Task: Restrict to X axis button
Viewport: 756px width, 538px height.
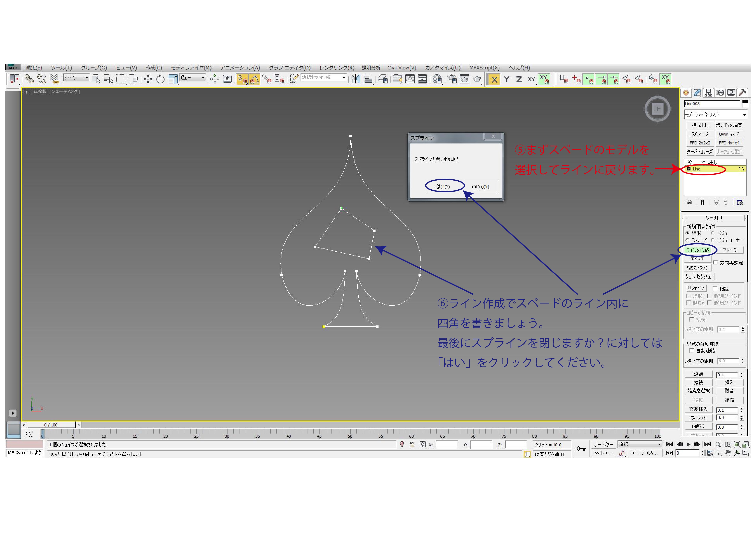Action: coord(494,80)
